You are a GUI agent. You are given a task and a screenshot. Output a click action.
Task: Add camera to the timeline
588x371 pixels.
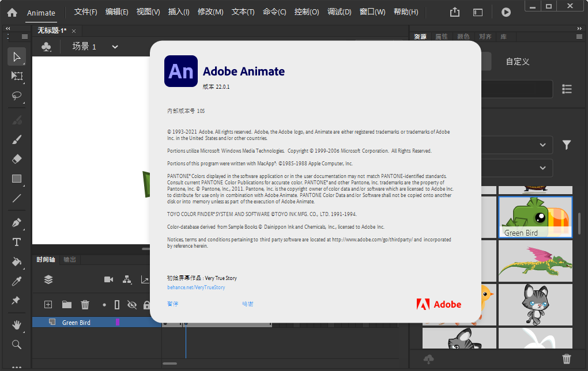coord(108,279)
